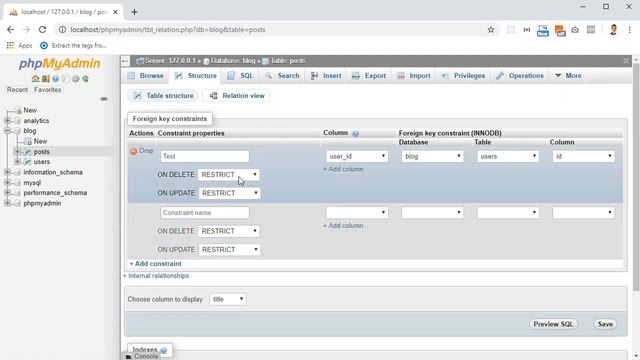640x360 pixels.
Task: Open the Chrome profile avatar
Action: [613, 30]
